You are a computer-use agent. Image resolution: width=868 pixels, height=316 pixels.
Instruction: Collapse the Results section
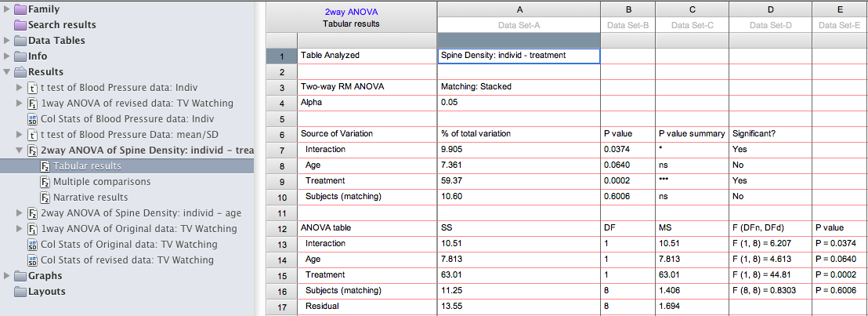(7, 72)
